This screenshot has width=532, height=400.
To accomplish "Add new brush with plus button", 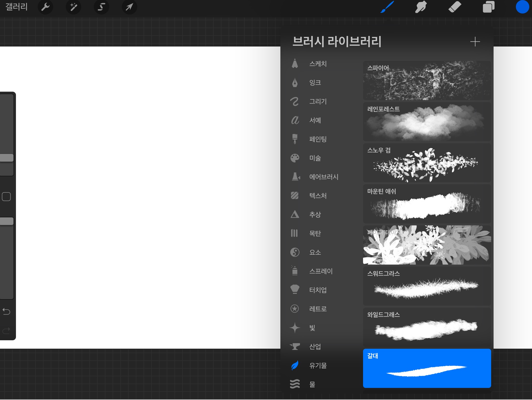I will [x=475, y=42].
